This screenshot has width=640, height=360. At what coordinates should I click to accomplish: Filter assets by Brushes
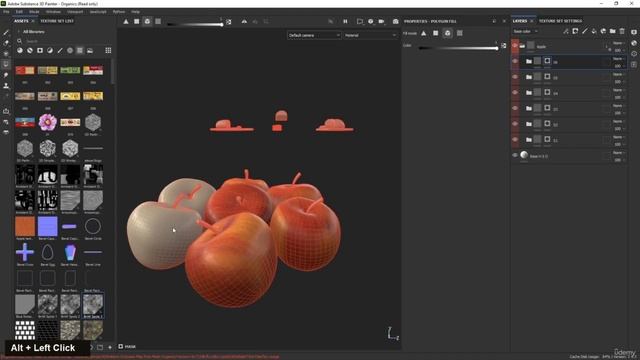pyautogui.click(x=60, y=50)
